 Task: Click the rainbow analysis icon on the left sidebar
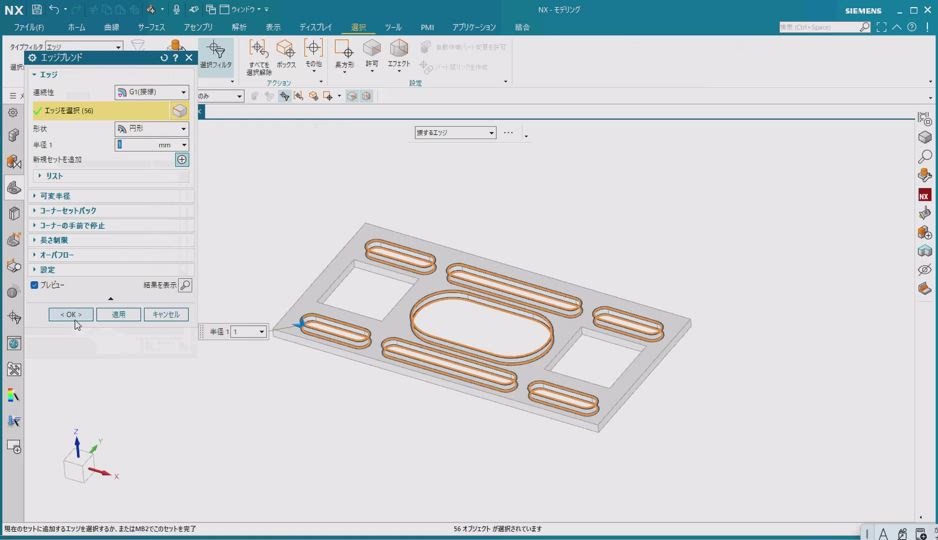point(13,395)
